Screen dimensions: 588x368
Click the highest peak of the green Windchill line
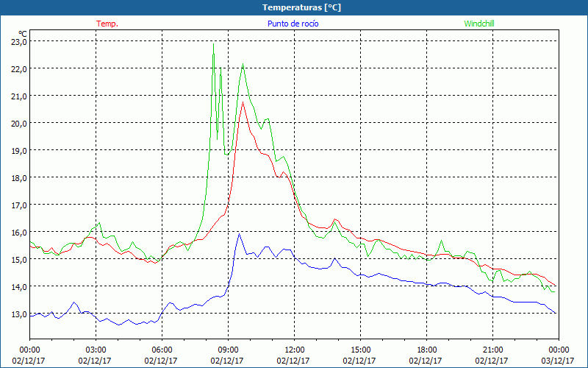point(213,44)
